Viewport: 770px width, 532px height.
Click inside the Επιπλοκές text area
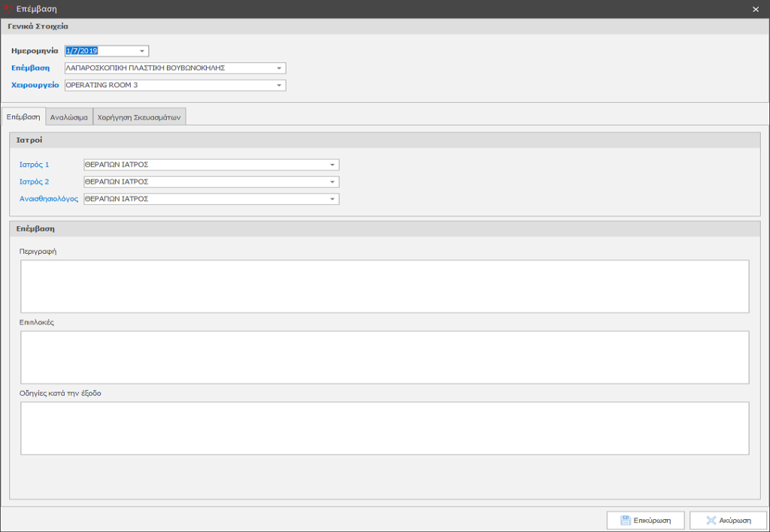pos(384,357)
